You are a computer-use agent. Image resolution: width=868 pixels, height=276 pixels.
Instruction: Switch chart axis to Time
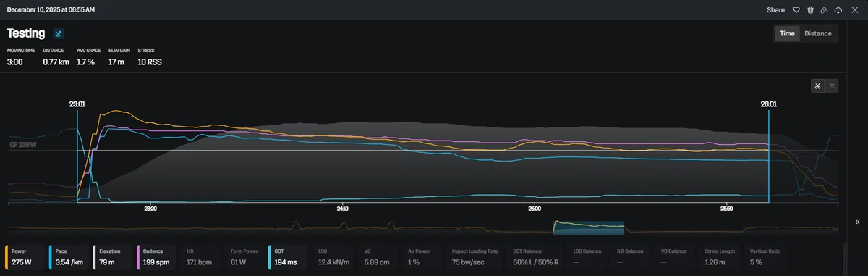coord(787,33)
